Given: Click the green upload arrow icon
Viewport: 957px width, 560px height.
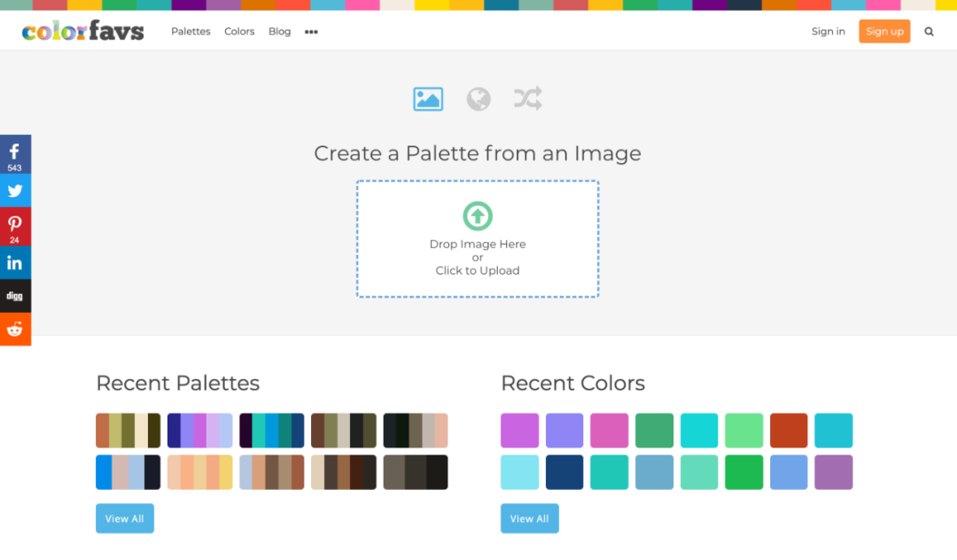Looking at the screenshot, I should point(478,216).
